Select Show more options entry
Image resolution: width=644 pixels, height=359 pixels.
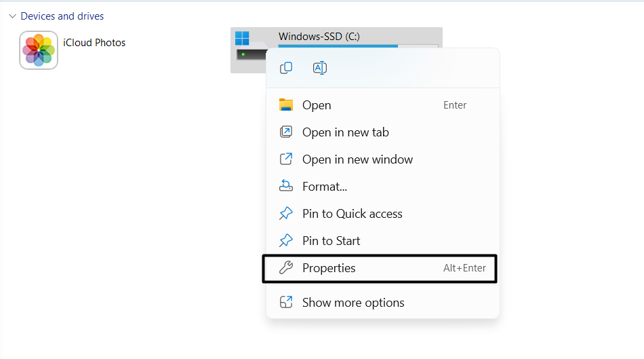(353, 303)
